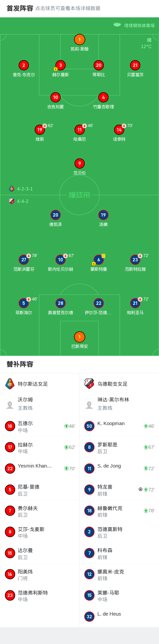
Task: Select striker 范贝伦 number 9 icon
Action: (79, 163)
